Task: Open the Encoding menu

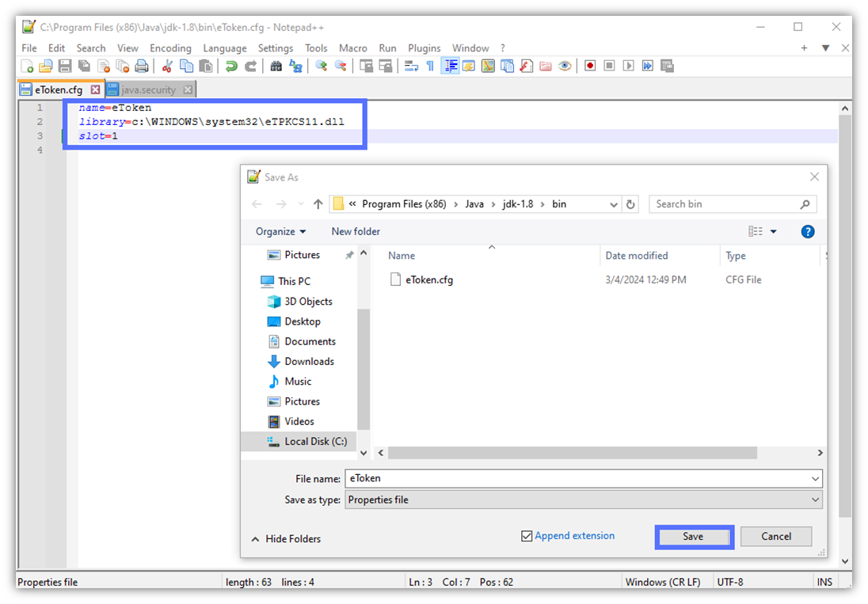Action: 170,48
